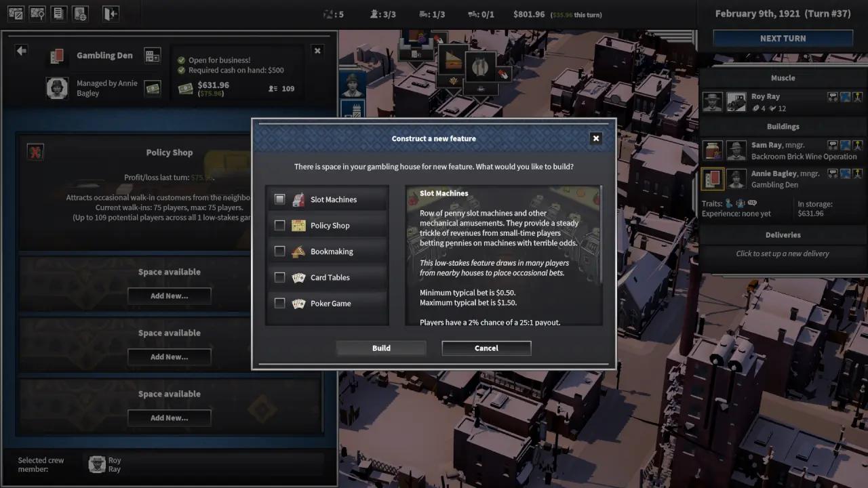Screen dimensions: 868x488
Task: Click the cash icon next to Annie Bagley
Action: click(153, 88)
